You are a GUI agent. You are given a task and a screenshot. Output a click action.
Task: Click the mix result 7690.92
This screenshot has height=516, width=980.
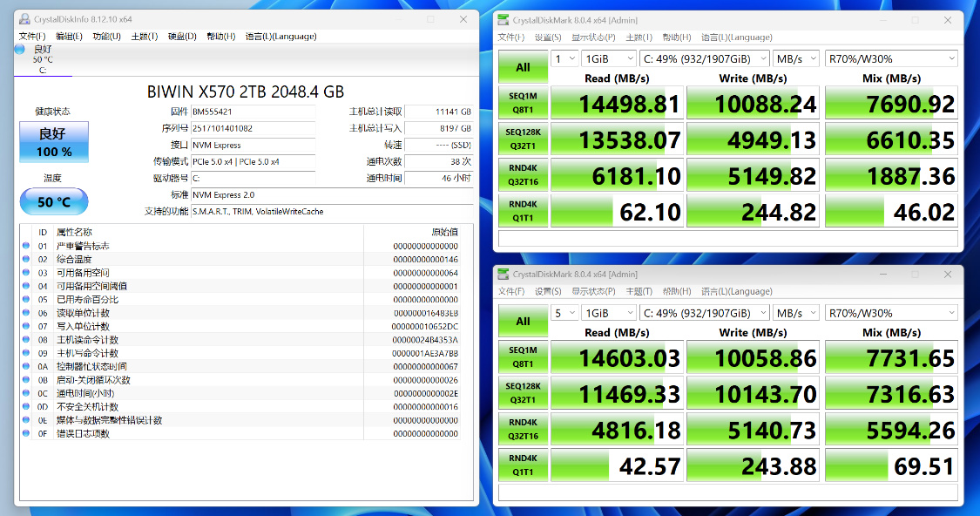(891, 103)
